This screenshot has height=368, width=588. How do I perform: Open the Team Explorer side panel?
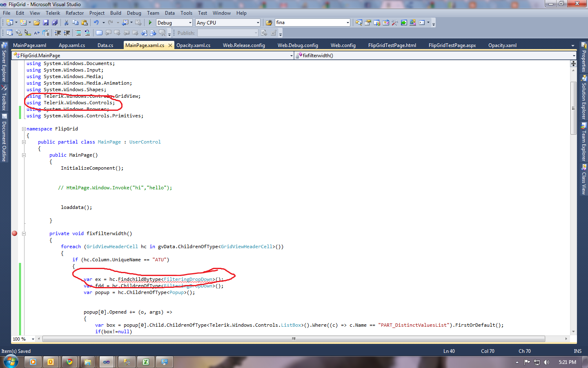[584, 142]
